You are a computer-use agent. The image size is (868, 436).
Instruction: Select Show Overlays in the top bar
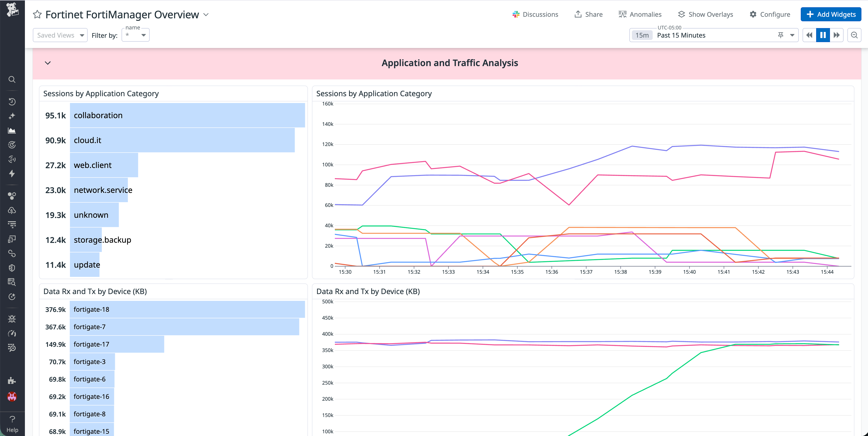[x=705, y=14]
